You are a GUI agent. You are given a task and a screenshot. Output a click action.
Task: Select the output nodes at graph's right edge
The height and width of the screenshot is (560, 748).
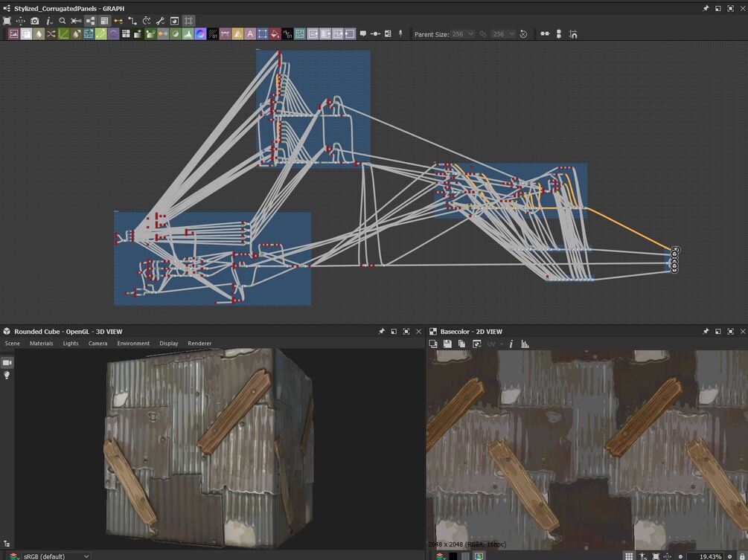click(x=674, y=260)
